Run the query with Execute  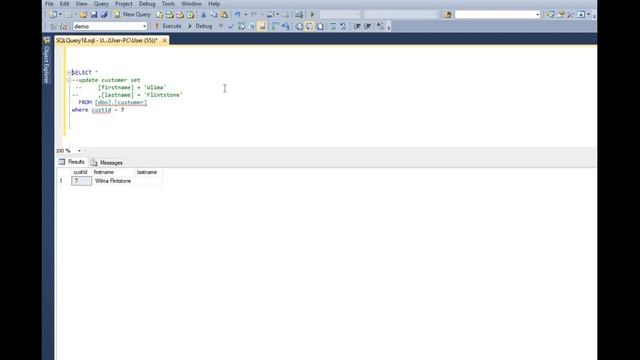pos(168,26)
